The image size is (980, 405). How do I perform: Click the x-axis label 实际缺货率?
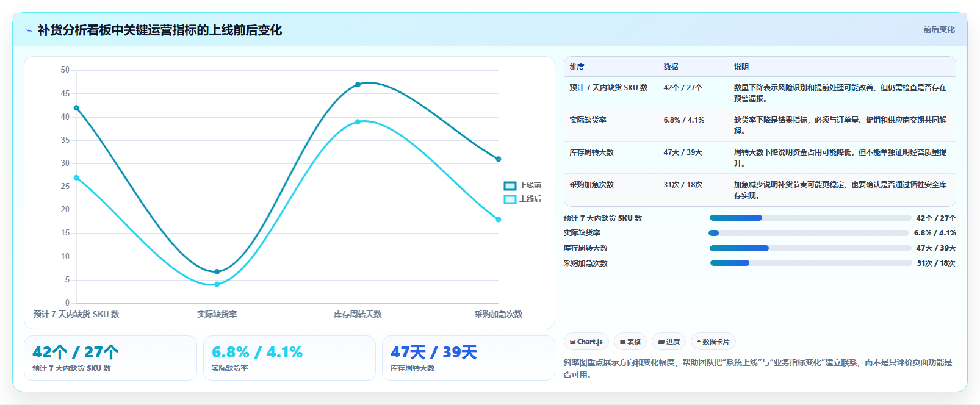(x=217, y=315)
